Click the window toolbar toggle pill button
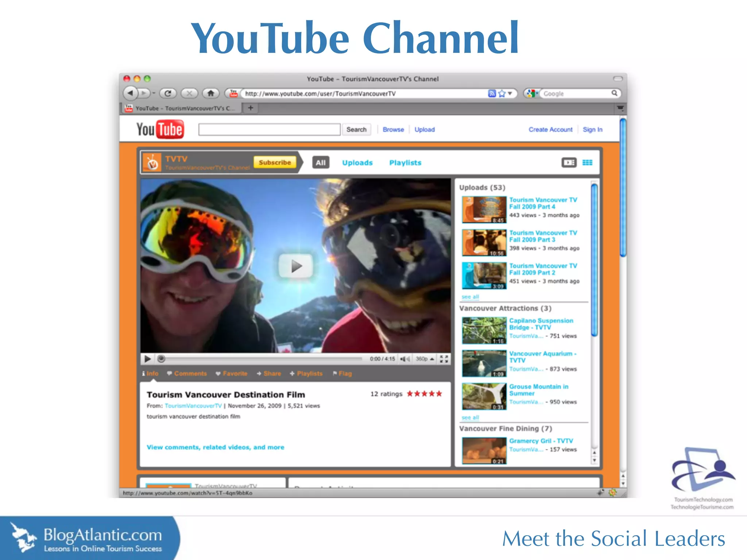 pos(618,78)
